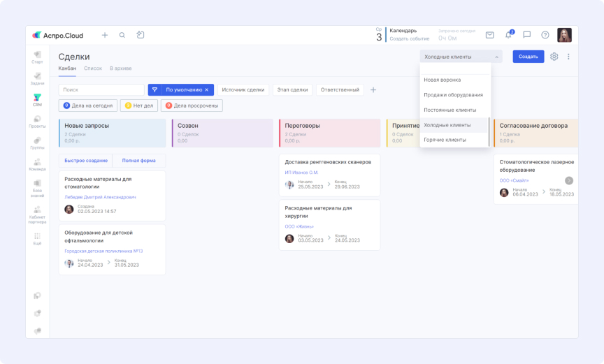
Task: Click the plus icon in top bar
Action: click(x=105, y=35)
